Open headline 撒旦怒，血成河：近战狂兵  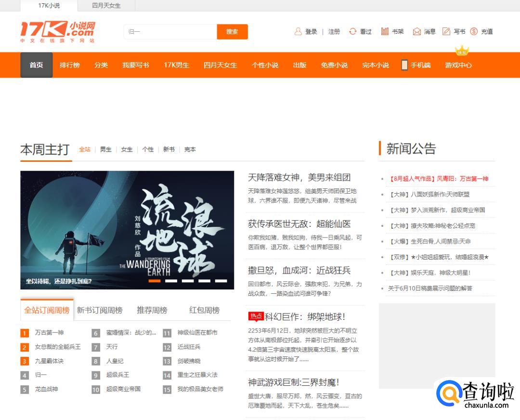tap(299, 270)
